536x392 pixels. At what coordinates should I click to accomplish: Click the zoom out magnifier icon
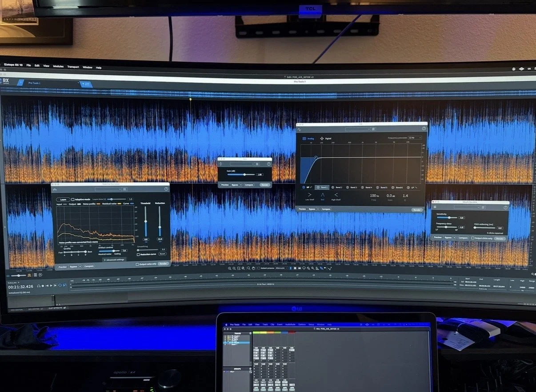tap(234, 268)
